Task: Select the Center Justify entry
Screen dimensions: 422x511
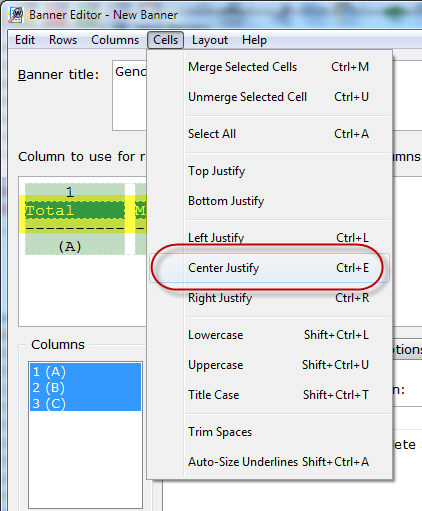Action: [270, 268]
